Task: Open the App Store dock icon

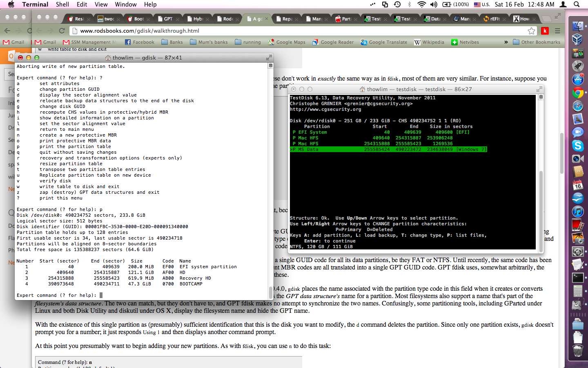Action: [x=577, y=79]
